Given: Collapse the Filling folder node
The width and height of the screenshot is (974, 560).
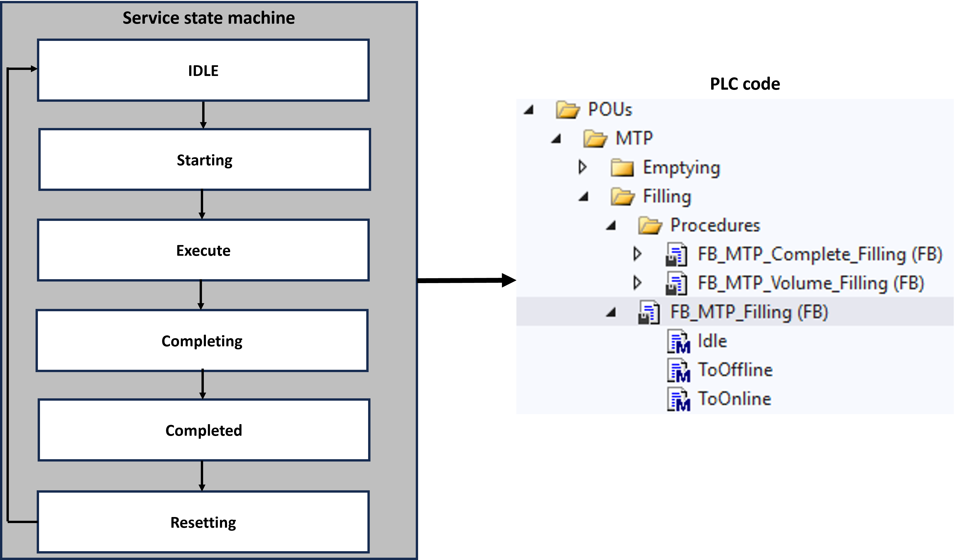Looking at the screenshot, I should [x=584, y=196].
